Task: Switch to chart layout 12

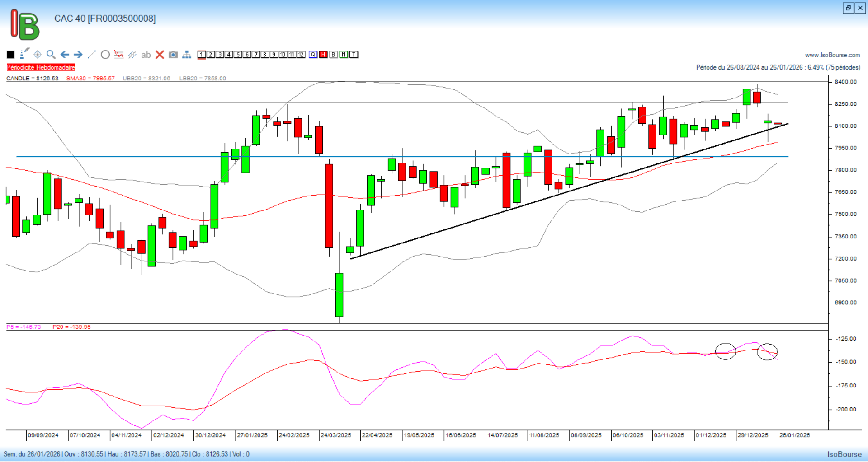Action: pyautogui.click(x=301, y=55)
